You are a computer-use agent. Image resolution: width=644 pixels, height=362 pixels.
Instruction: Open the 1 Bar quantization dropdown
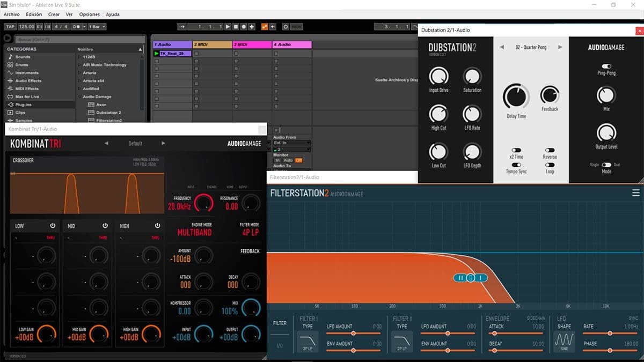tap(97, 26)
